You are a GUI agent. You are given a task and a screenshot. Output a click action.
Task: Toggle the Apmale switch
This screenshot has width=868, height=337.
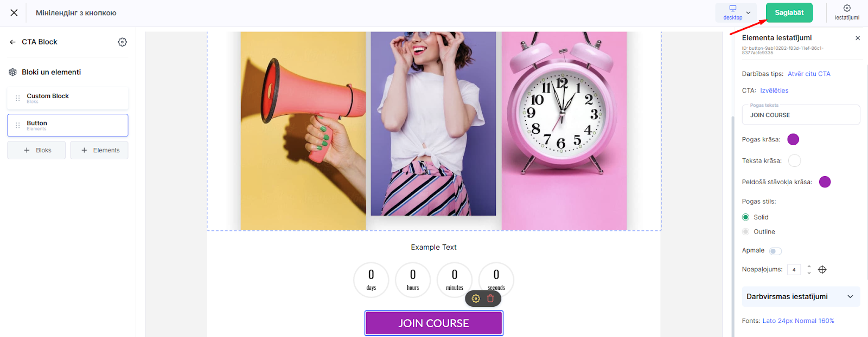[775, 251]
